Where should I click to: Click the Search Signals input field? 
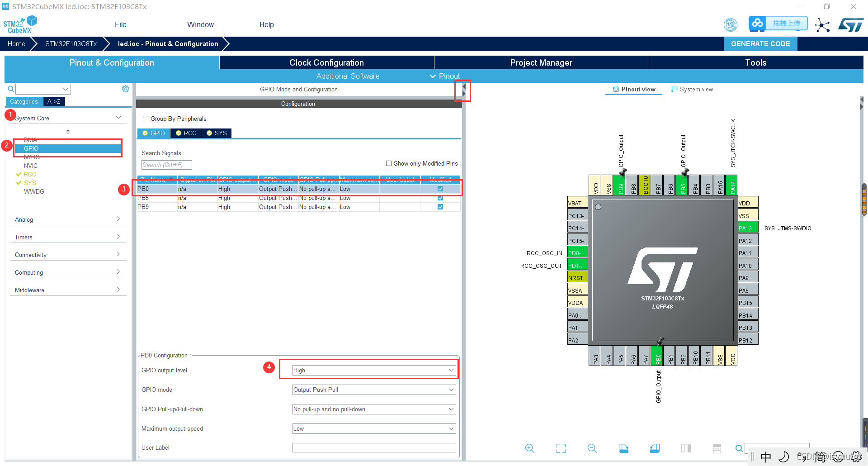(167, 165)
